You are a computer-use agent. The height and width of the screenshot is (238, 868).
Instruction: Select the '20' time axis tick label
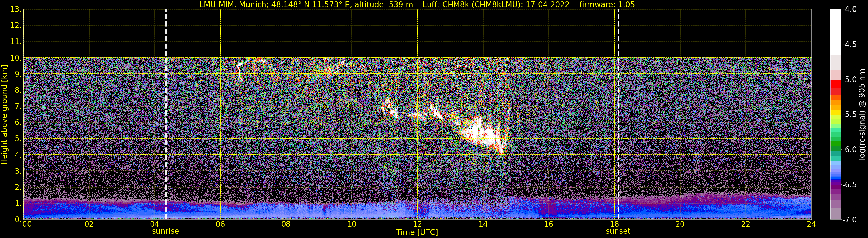pyautogui.click(x=680, y=224)
